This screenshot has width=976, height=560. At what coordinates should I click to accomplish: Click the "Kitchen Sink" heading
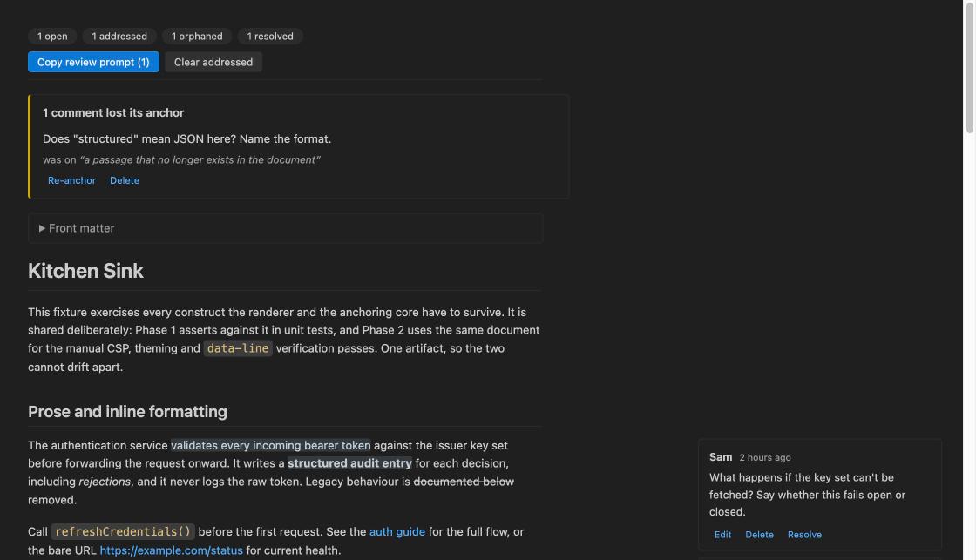[86, 271]
